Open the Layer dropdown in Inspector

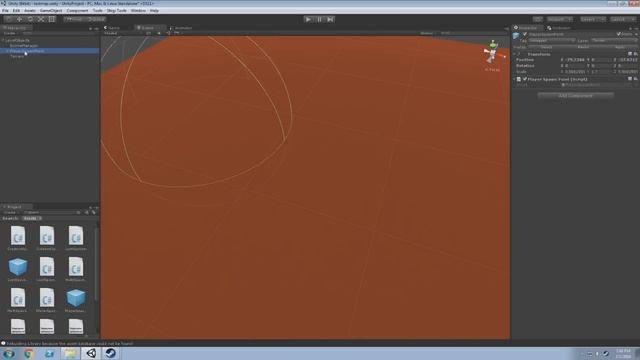[614, 40]
